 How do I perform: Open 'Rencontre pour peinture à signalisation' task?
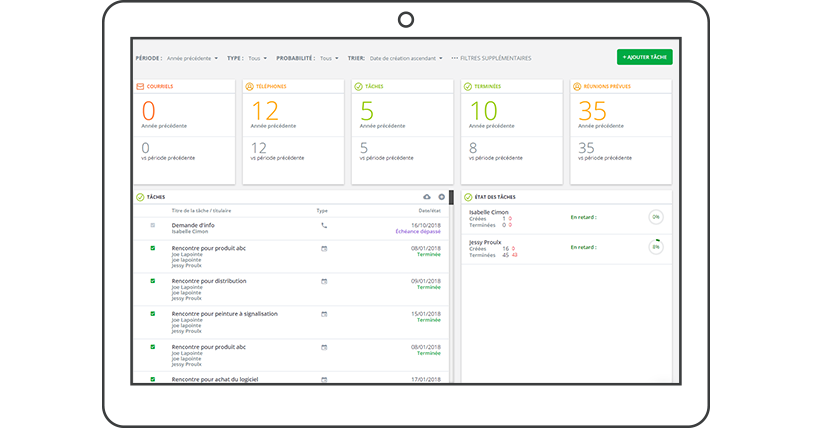pyautogui.click(x=225, y=314)
